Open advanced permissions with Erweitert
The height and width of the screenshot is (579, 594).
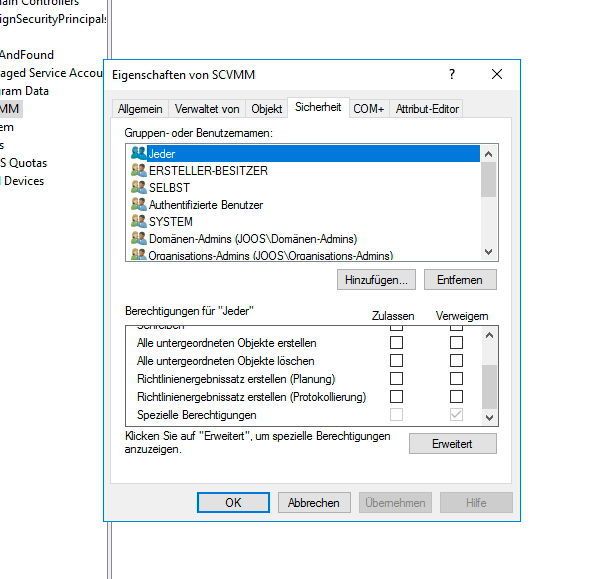coord(452,443)
